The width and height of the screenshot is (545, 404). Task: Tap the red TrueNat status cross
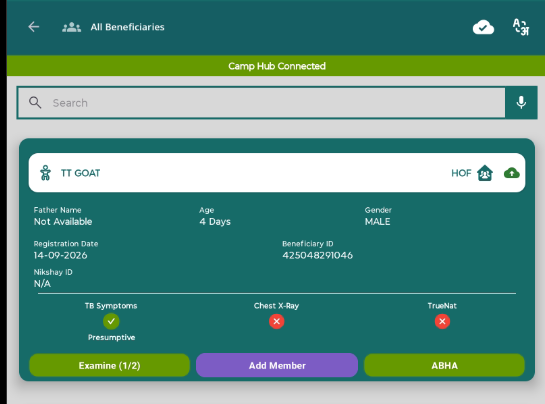[442, 321]
